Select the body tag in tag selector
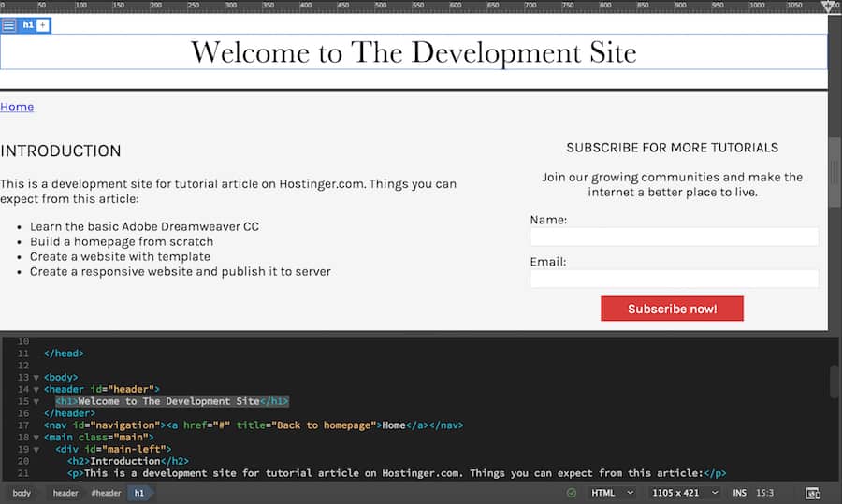The width and height of the screenshot is (842, 504). [22, 493]
